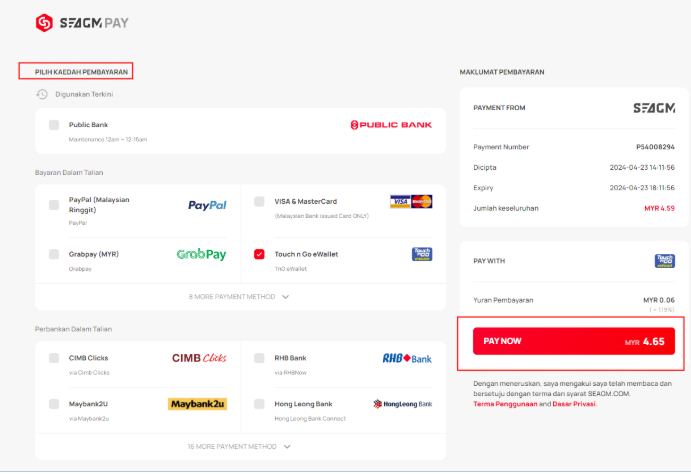Click the Public Bank logo
This screenshot has height=474, width=691.
click(391, 125)
